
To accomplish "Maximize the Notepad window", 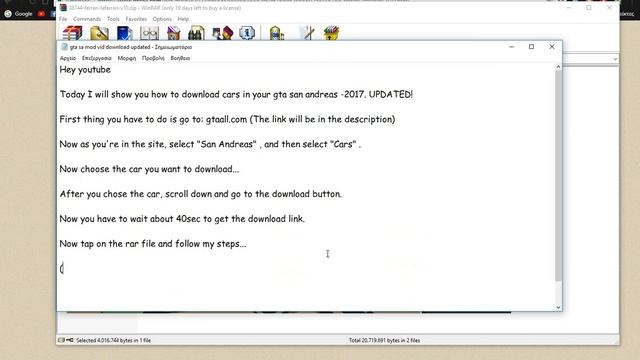I will point(531,47).
